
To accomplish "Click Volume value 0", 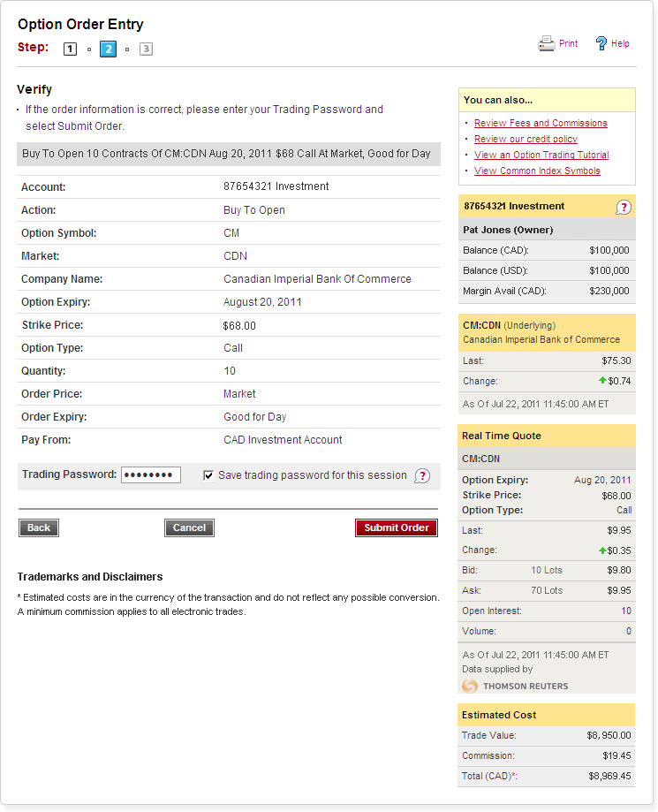I will pyautogui.click(x=629, y=631).
